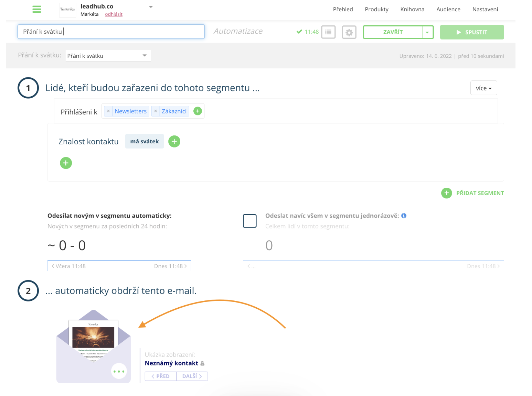Focus the automation name input field
Image resolution: width=532 pixels, height=396 pixels.
[x=111, y=32]
